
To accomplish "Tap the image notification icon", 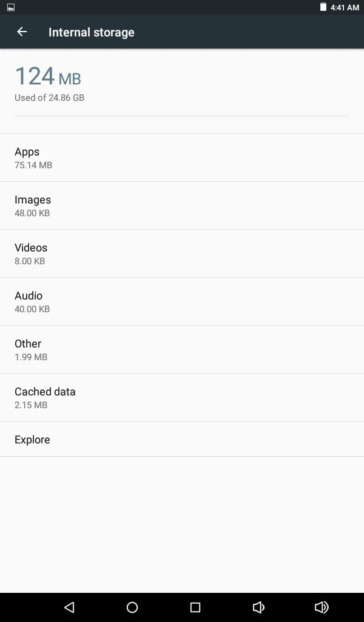I will click(11, 7).
